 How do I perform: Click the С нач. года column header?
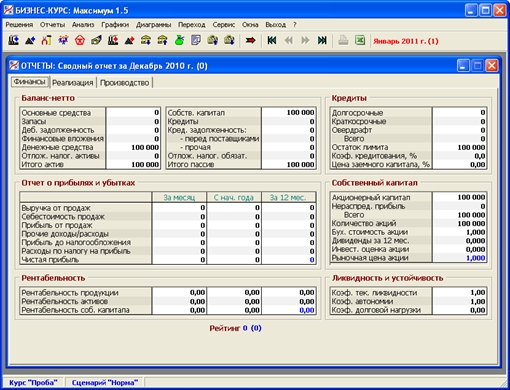point(234,197)
